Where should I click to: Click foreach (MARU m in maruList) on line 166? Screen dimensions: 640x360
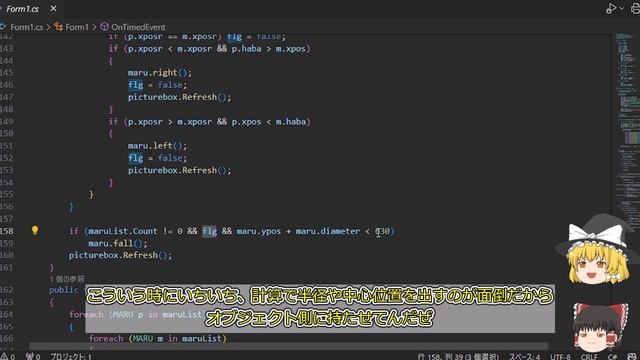pos(158,338)
